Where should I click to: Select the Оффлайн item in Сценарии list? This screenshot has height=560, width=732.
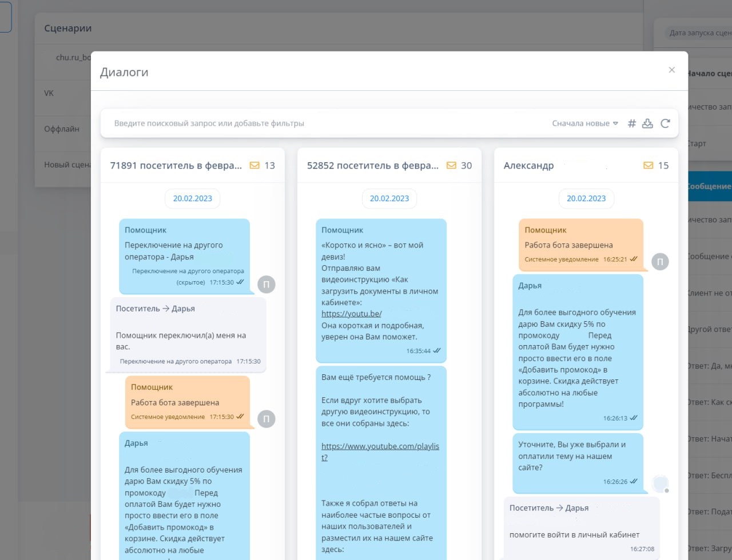click(x=62, y=129)
